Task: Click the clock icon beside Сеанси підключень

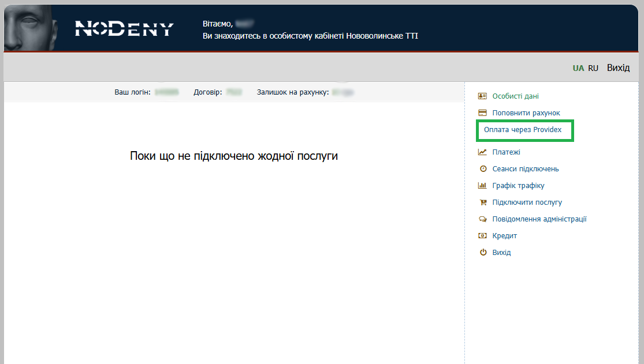Action: click(483, 168)
